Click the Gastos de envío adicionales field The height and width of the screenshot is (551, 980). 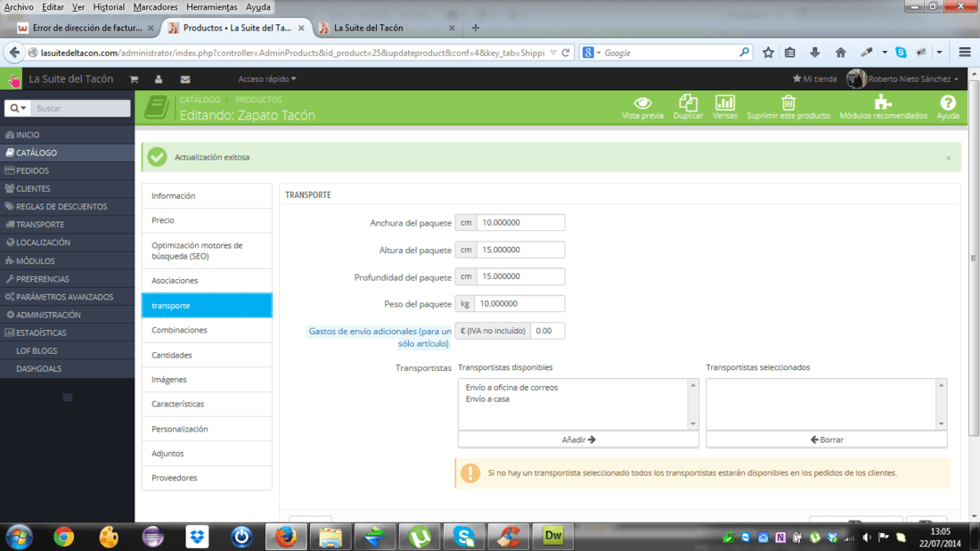click(x=548, y=331)
